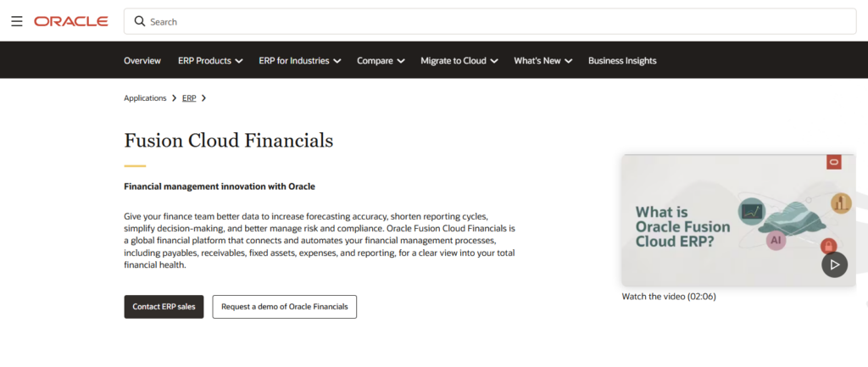
Task: Click the Contact ERP sales button
Action: [x=164, y=307]
